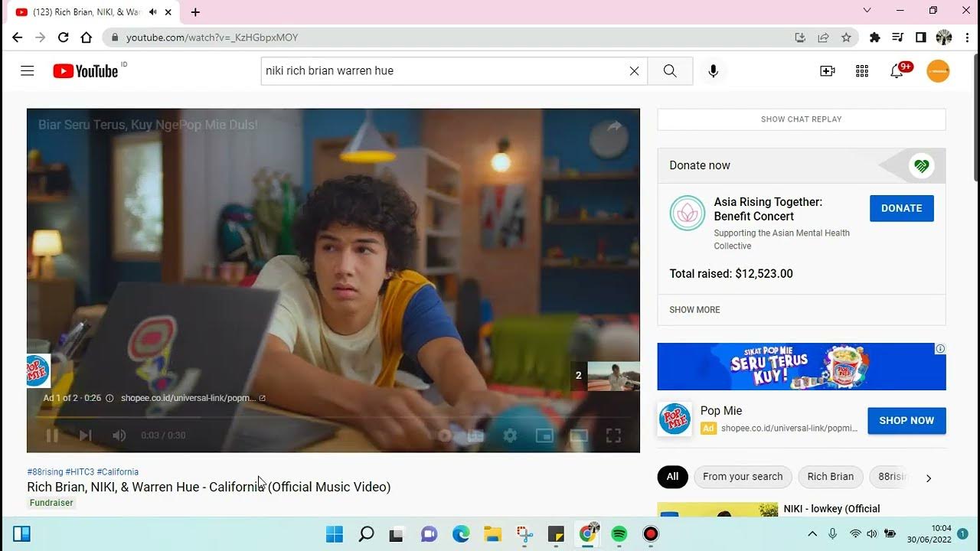Open the Create video camera icon

click(827, 71)
